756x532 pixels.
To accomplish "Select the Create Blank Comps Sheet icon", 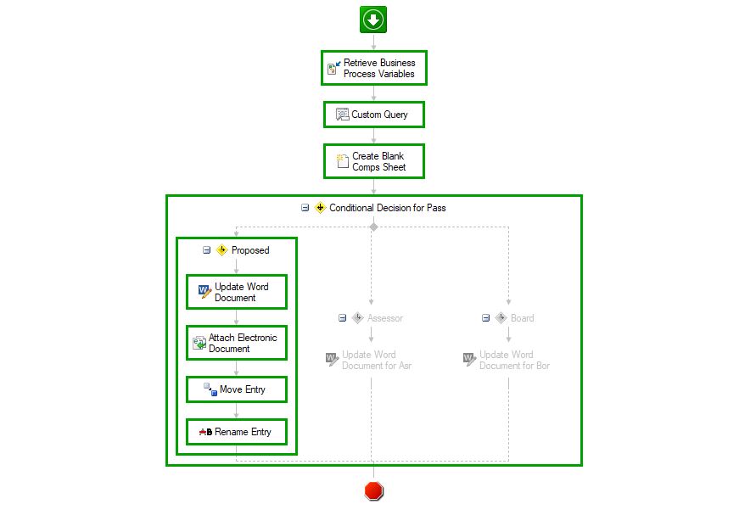I will [x=342, y=161].
